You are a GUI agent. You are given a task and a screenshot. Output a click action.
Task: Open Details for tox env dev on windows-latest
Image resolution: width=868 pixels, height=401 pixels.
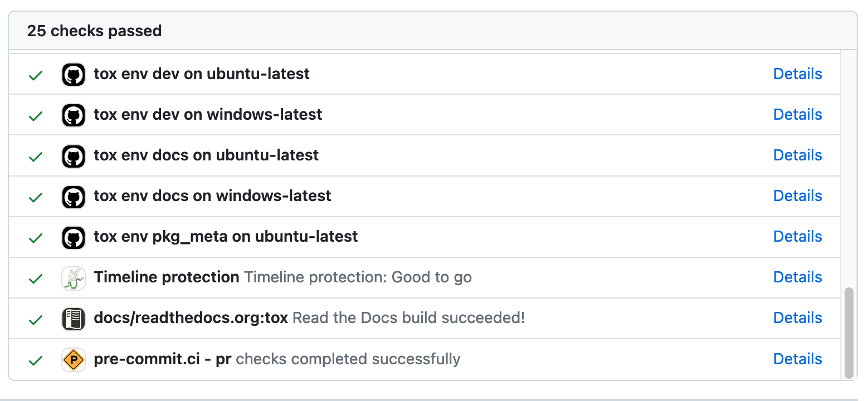coord(797,115)
